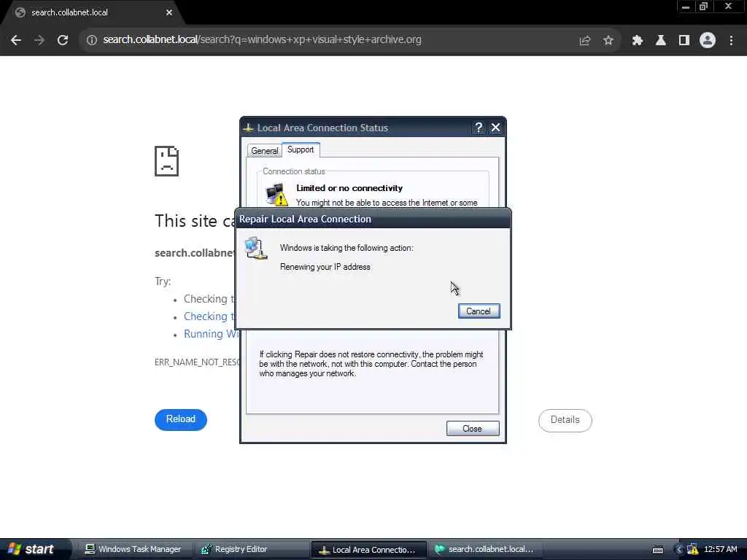Switch to the General tab in Connection Status

(x=264, y=150)
